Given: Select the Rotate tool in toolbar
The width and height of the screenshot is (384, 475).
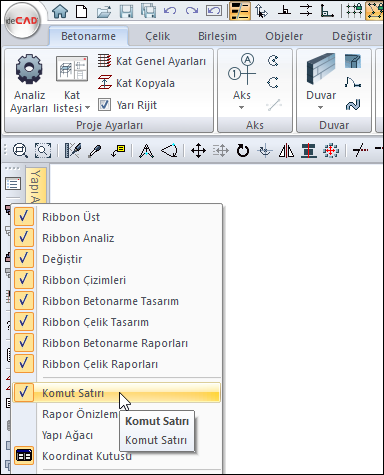Looking at the screenshot, I should click(243, 151).
